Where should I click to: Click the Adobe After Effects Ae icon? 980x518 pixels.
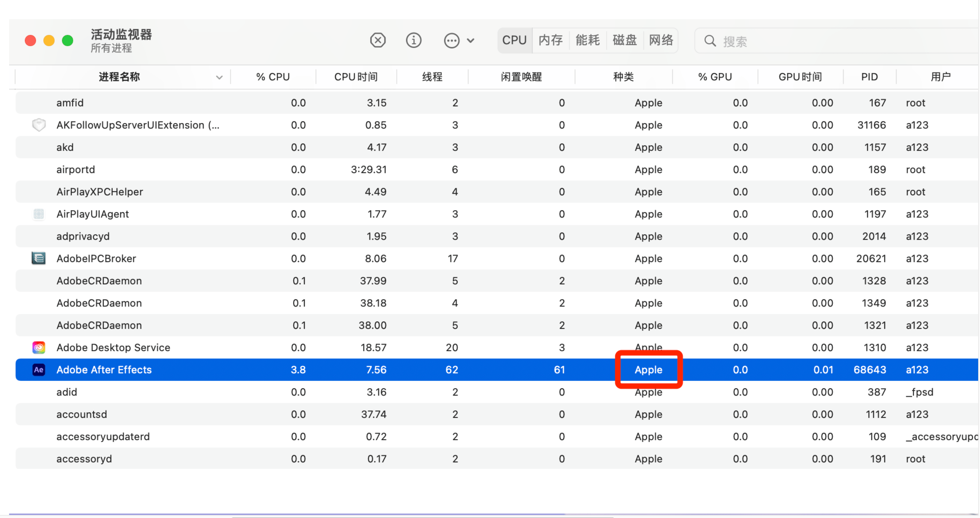tap(39, 370)
